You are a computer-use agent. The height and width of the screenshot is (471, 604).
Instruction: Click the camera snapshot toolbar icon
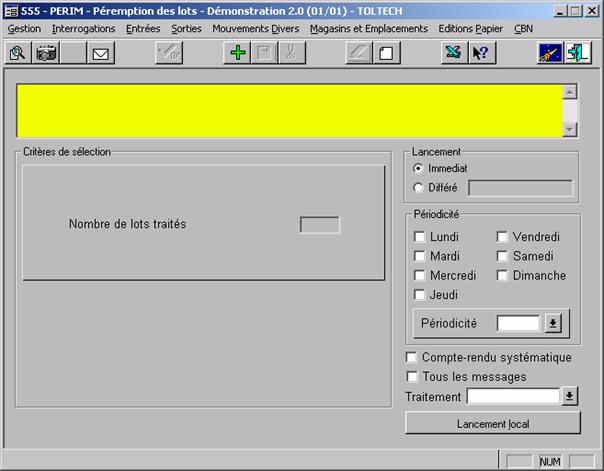click(x=46, y=53)
